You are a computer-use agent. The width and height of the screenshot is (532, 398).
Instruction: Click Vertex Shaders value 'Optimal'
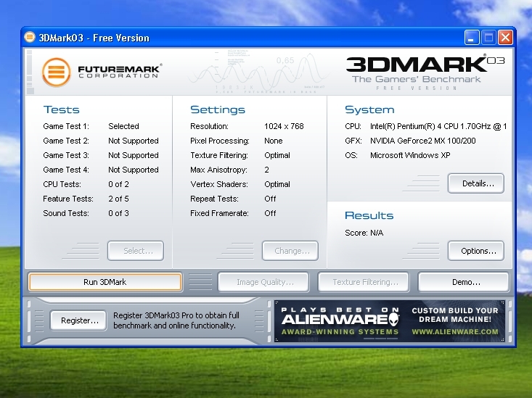click(277, 184)
